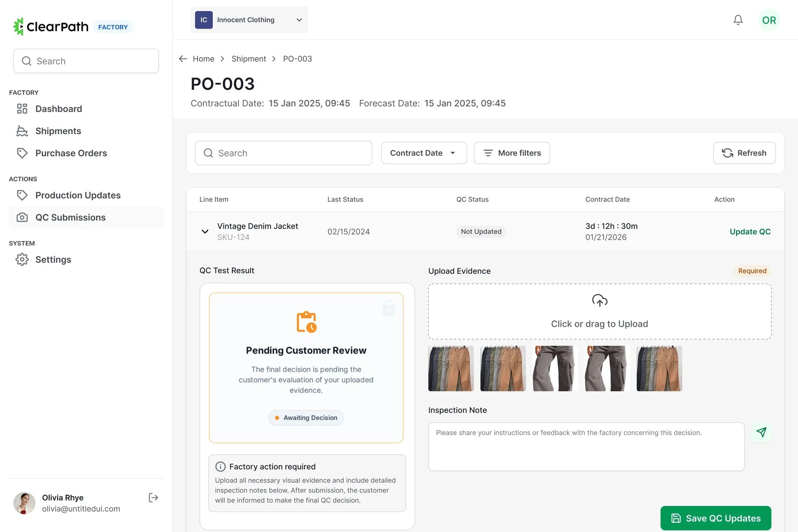Send the inspection note with the paper plane icon
Image resolution: width=798 pixels, height=532 pixels.
pyautogui.click(x=761, y=432)
